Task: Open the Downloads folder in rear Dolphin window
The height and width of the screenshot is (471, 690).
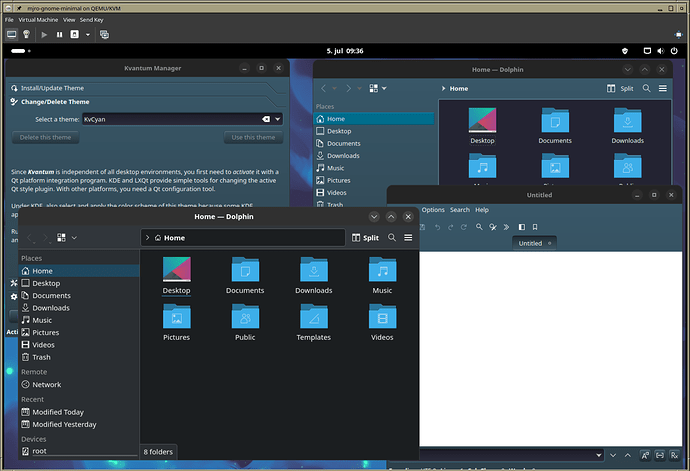Action: click(627, 126)
